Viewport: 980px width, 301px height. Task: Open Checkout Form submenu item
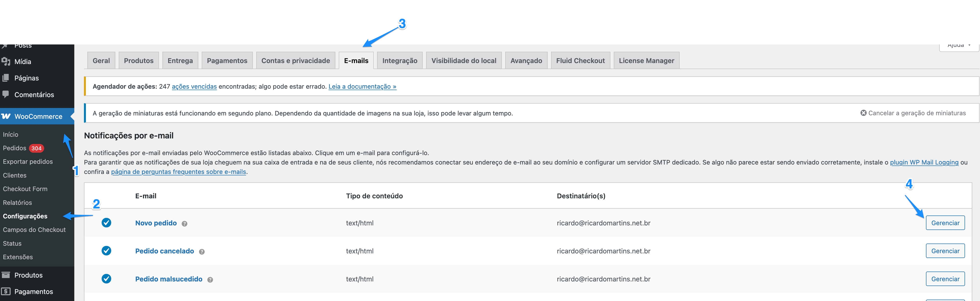[x=25, y=189]
